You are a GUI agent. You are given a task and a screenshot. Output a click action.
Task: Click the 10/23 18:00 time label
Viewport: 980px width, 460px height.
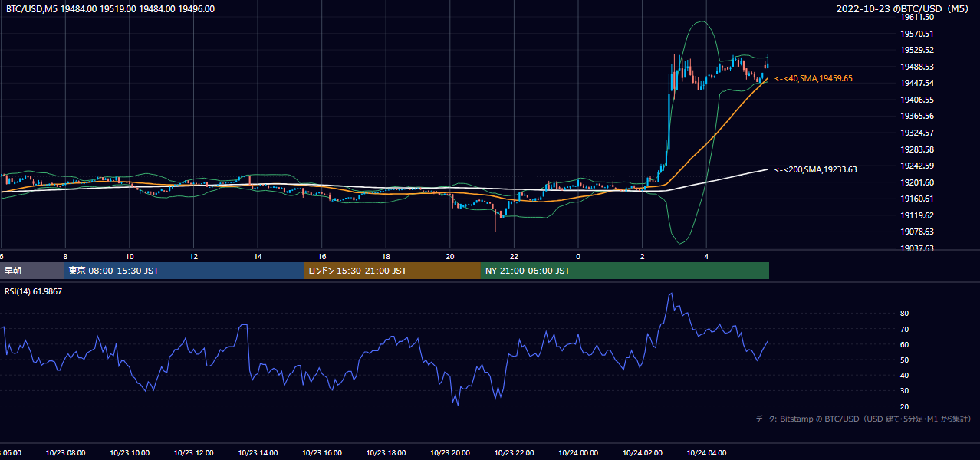(386, 452)
